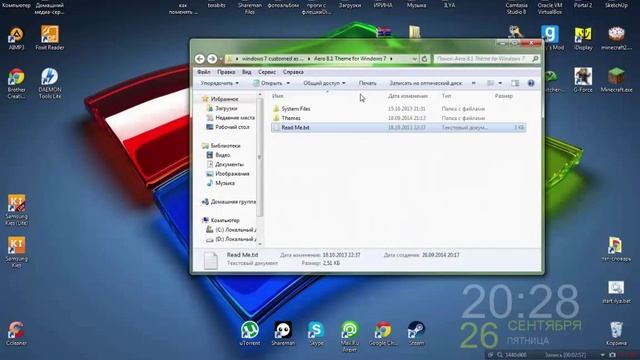Image resolution: width=640 pixels, height=360 pixels.
Task: Go forward in Explorer navigation
Action: click(x=212, y=59)
